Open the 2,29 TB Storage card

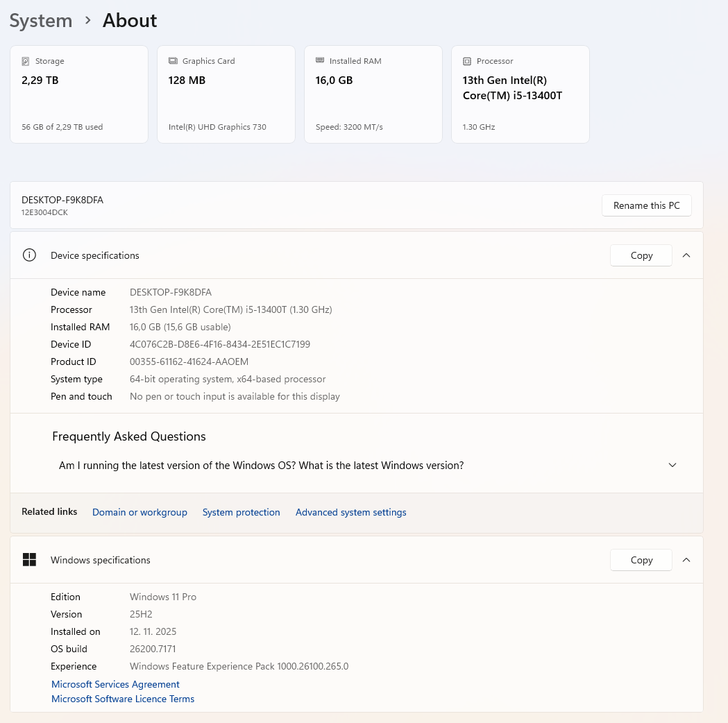pyautogui.click(x=79, y=94)
